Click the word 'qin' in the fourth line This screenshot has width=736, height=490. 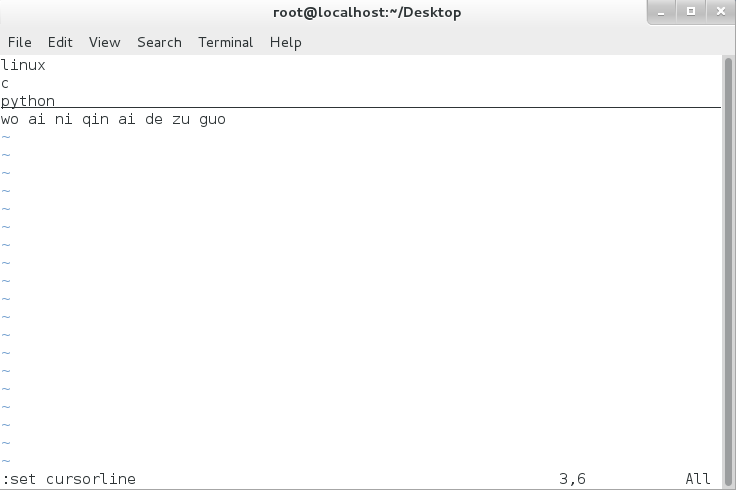point(95,119)
